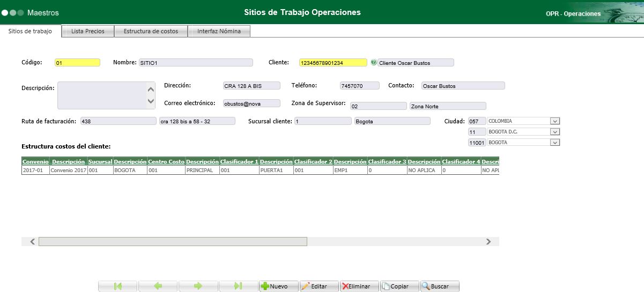
Task: Sort by the Centro Costo column header
Action: click(x=166, y=161)
